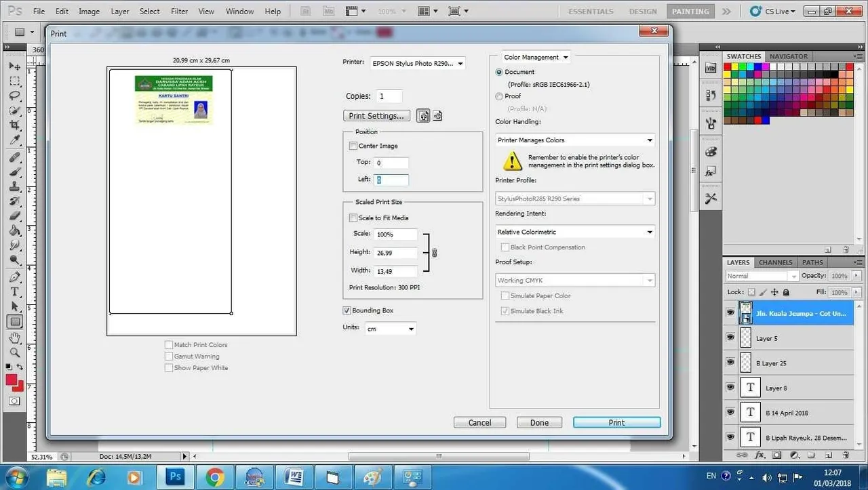Select the Horizontal Type tool
Image resolution: width=868 pixels, height=490 pixels.
(14, 292)
